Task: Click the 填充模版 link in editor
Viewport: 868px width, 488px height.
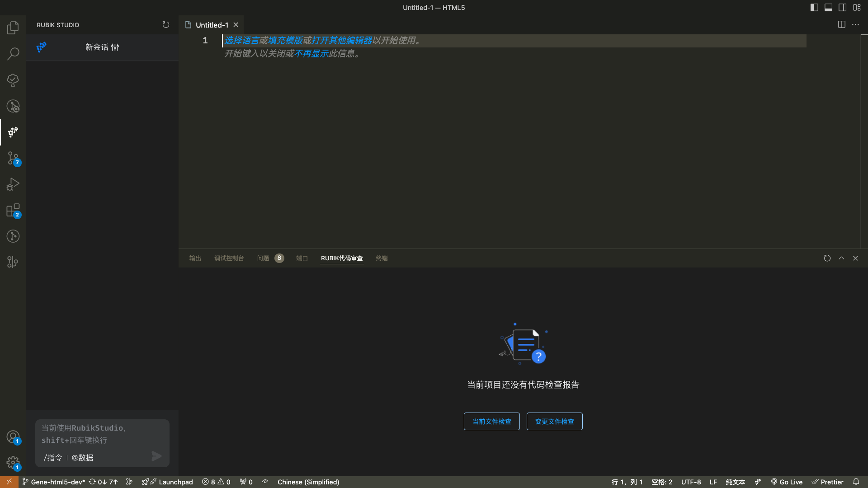Action: pos(285,40)
